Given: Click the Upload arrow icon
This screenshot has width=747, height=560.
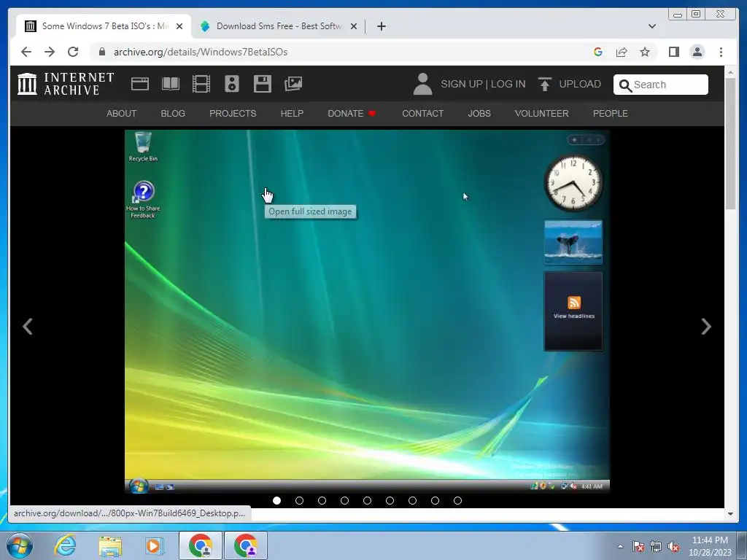Looking at the screenshot, I should [x=544, y=84].
